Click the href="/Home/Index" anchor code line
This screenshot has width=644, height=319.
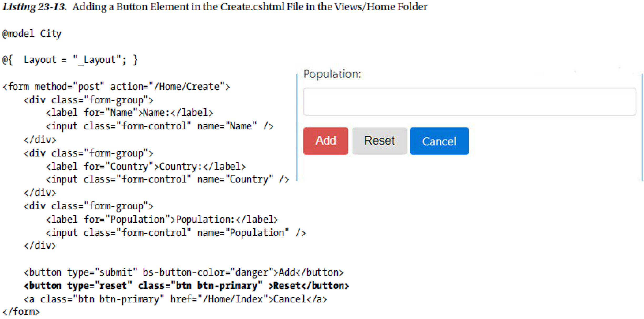(175, 299)
